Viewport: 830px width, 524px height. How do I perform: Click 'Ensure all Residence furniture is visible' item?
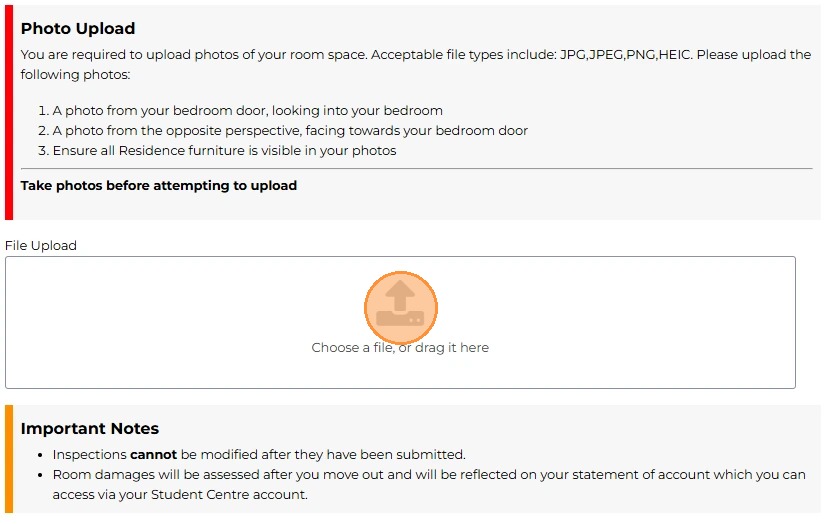pos(224,151)
